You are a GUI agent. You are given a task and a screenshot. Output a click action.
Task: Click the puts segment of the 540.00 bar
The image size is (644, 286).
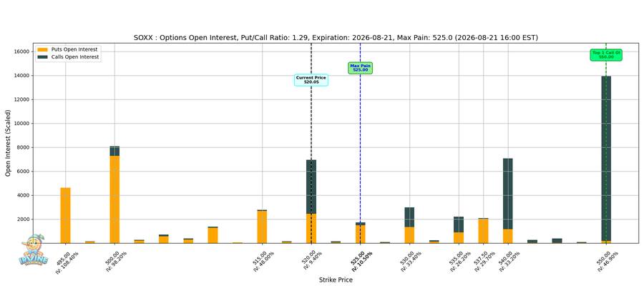point(508,236)
